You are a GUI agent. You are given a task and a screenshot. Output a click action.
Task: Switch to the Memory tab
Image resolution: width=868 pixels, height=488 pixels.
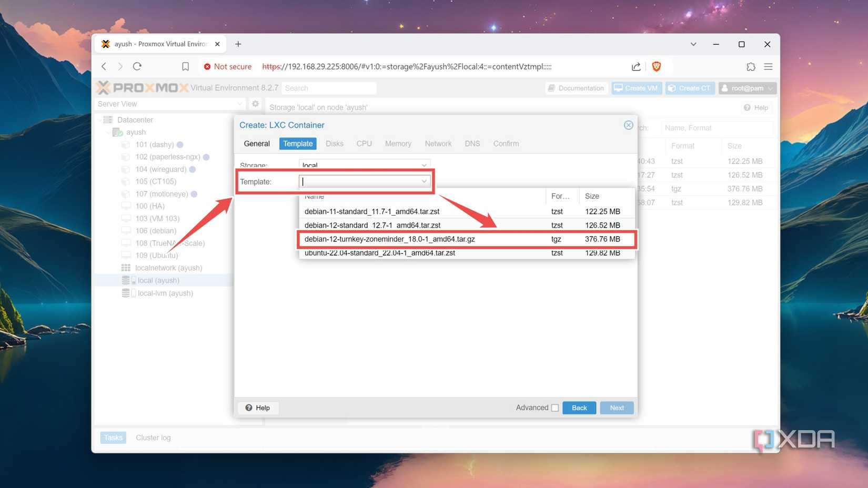coord(398,144)
